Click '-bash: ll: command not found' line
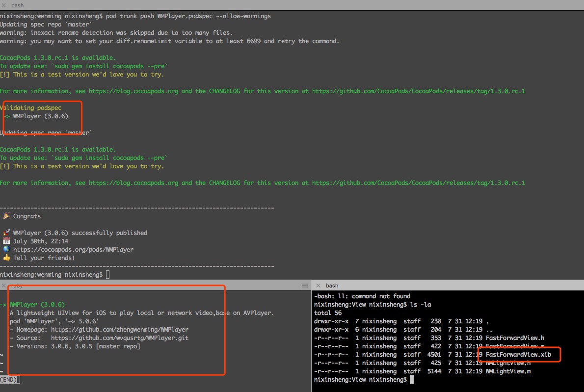The image size is (584, 392). click(x=362, y=296)
